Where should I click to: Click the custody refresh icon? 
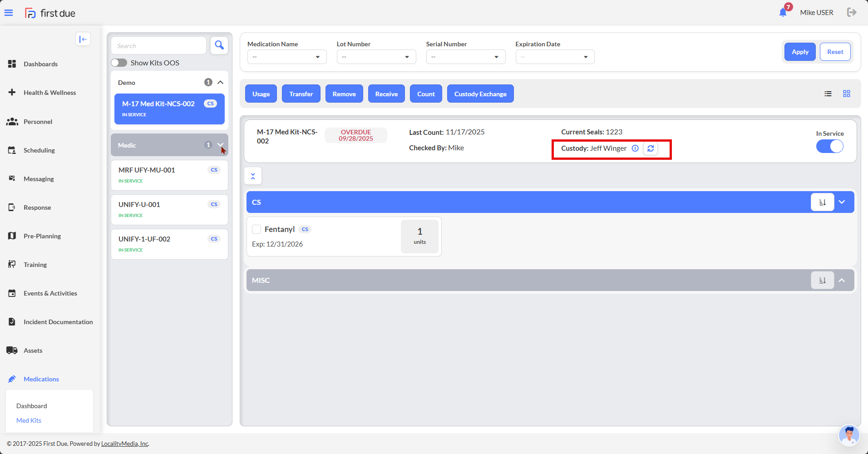tap(651, 148)
